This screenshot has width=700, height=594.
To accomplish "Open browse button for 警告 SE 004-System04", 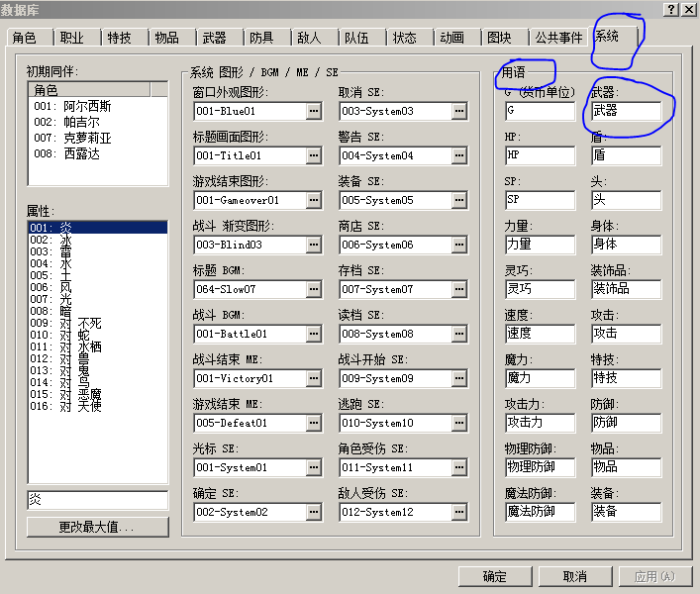I will coord(459,155).
